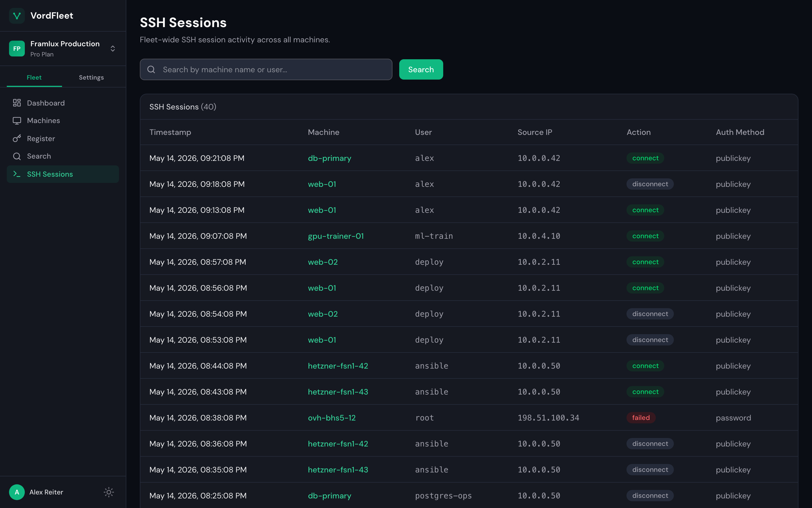Viewport: 812px width, 508px height.
Task: Click the Action column header
Action: [x=639, y=132]
